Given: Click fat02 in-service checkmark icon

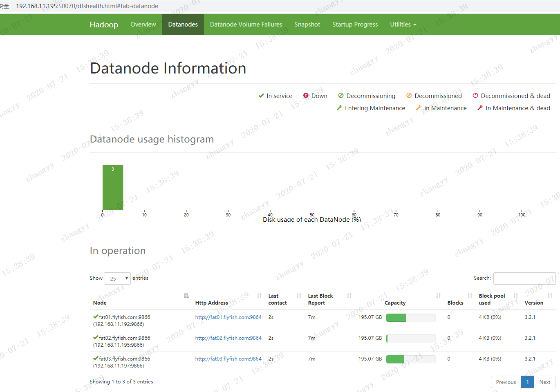Looking at the screenshot, I should pos(96,337).
